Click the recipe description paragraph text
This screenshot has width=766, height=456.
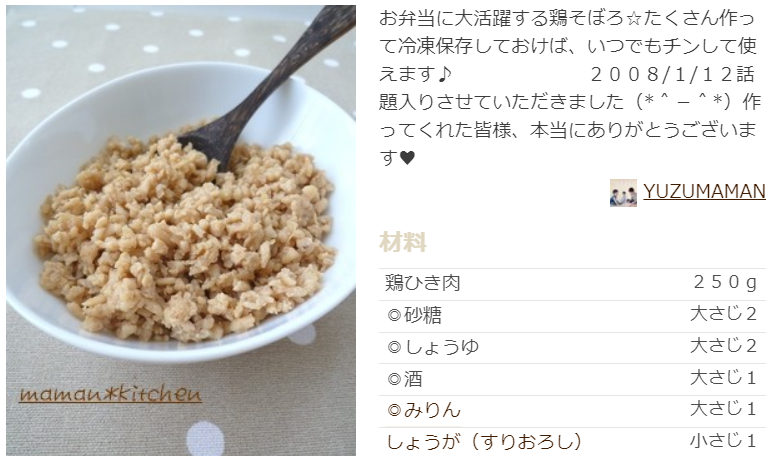coord(570,88)
